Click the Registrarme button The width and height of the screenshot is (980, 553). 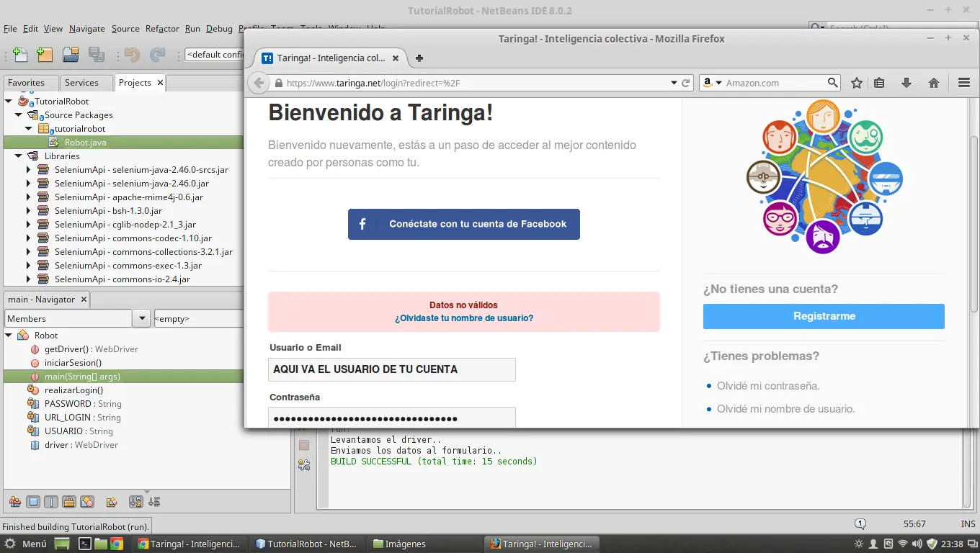click(x=824, y=316)
